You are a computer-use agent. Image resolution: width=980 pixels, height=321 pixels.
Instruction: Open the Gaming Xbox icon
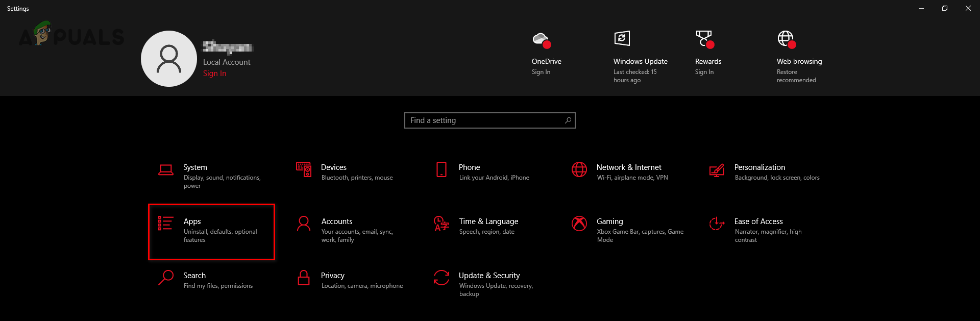point(579,224)
